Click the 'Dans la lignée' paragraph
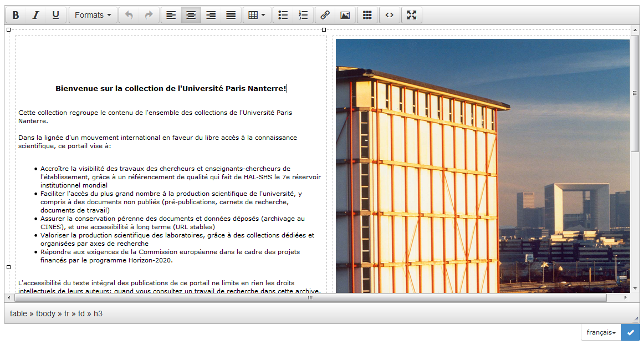The height and width of the screenshot is (344, 644). (158, 142)
